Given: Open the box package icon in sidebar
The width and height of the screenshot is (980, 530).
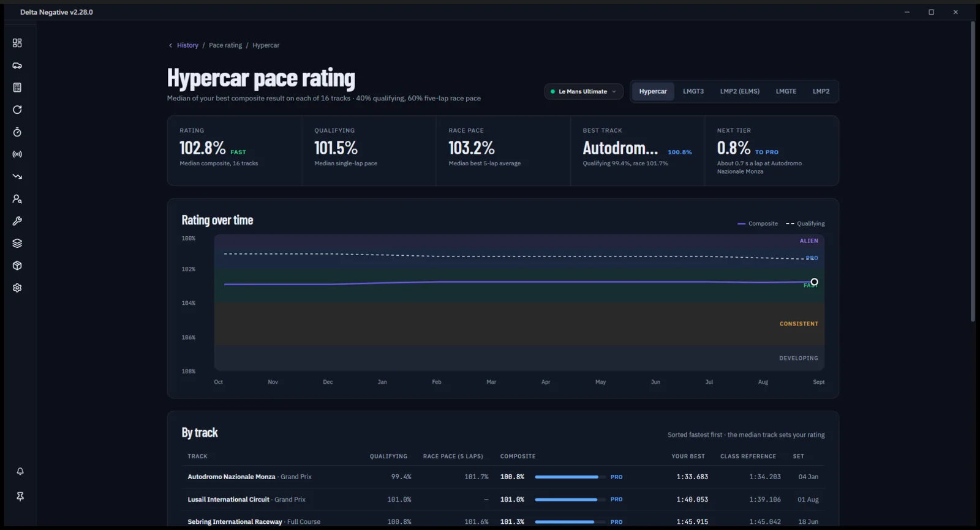Looking at the screenshot, I should [17, 266].
